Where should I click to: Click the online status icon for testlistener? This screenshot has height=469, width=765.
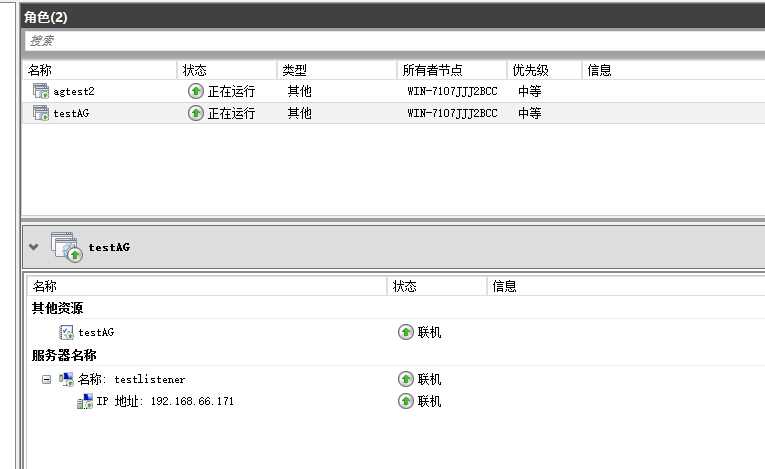click(x=405, y=379)
